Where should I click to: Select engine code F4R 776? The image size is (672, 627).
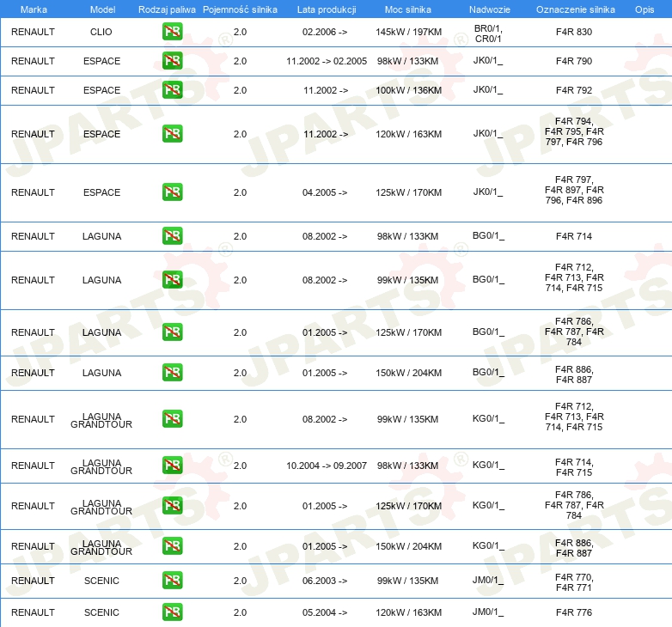click(574, 612)
